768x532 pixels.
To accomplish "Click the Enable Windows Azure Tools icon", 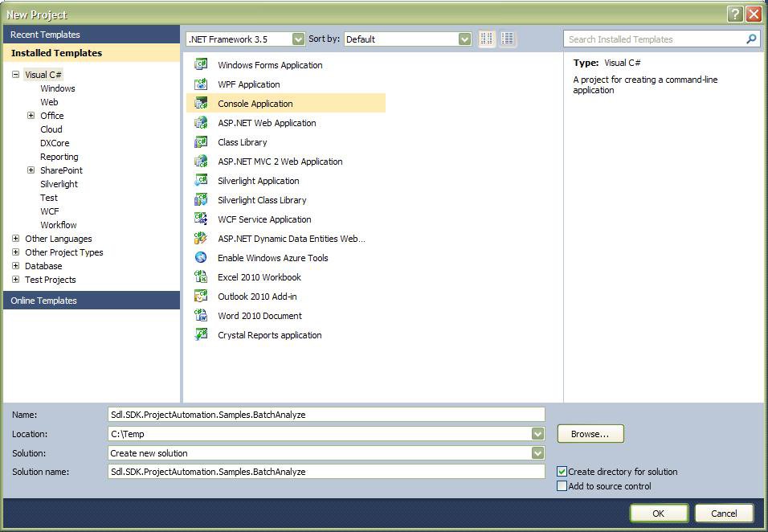I will [201, 258].
